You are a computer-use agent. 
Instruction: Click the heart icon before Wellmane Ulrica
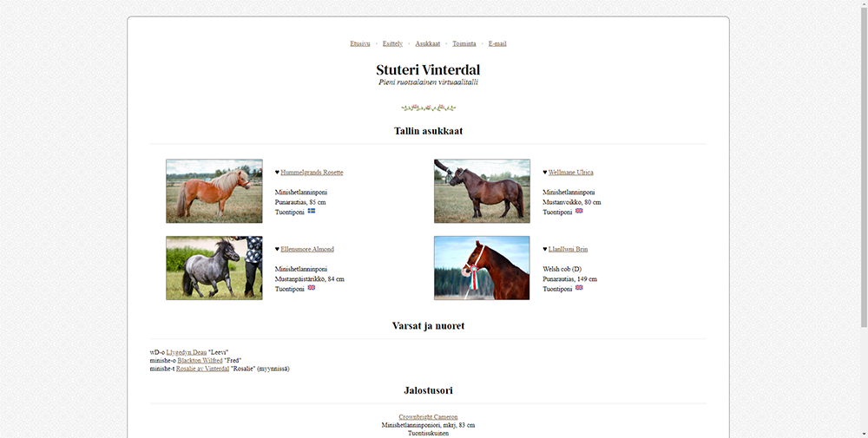tap(545, 173)
